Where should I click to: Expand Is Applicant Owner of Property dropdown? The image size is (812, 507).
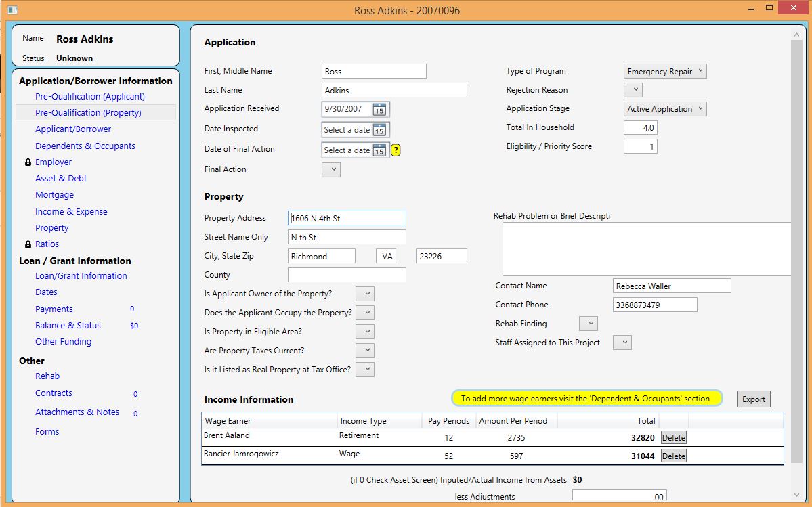[x=365, y=294]
